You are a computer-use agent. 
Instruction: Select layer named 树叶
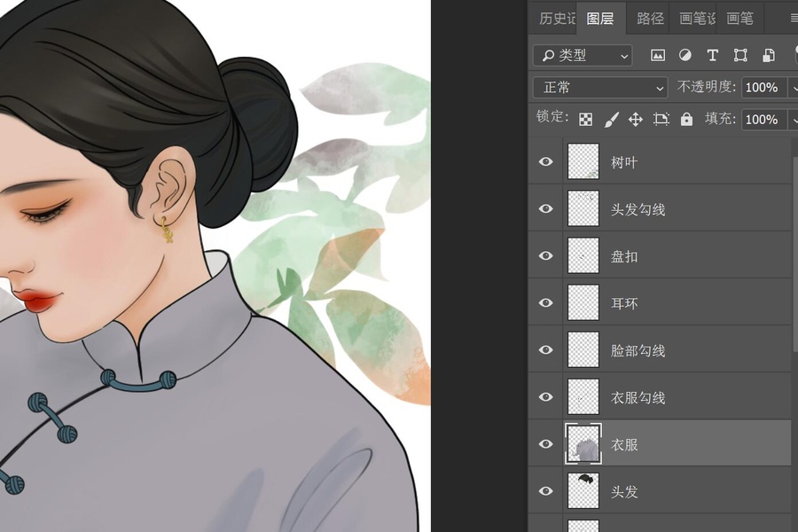click(x=624, y=162)
